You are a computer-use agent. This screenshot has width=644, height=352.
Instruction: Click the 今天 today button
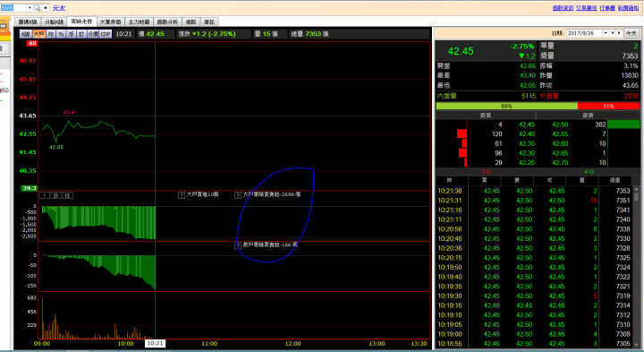631,33
